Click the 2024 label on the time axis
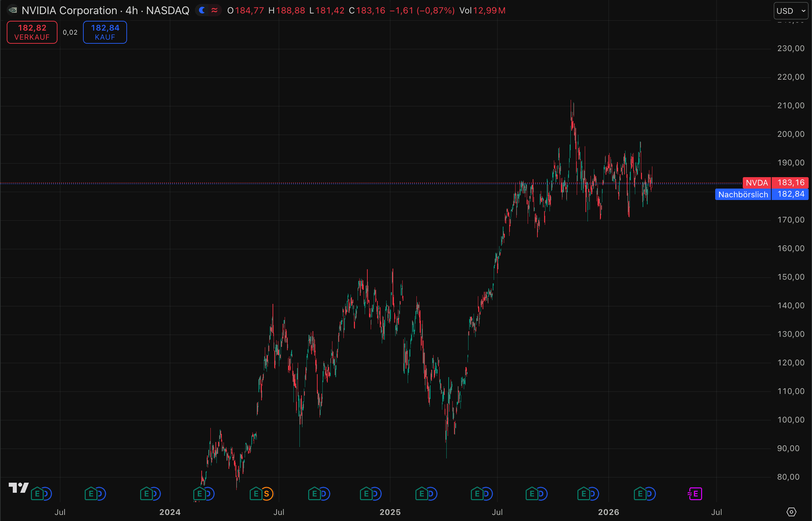Image resolution: width=812 pixels, height=521 pixels. (170, 512)
